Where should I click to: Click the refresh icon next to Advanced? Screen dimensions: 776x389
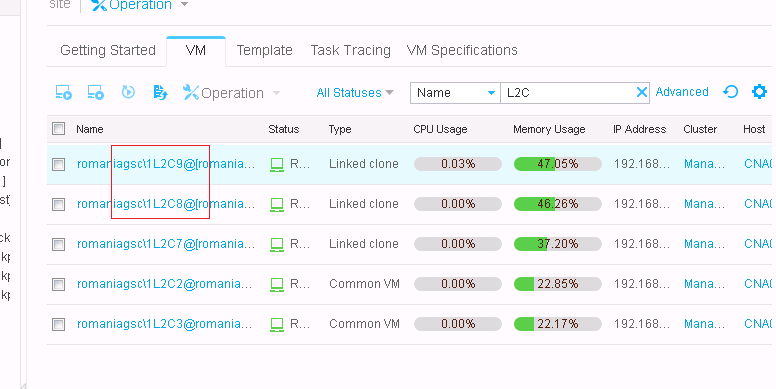coord(730,92)
